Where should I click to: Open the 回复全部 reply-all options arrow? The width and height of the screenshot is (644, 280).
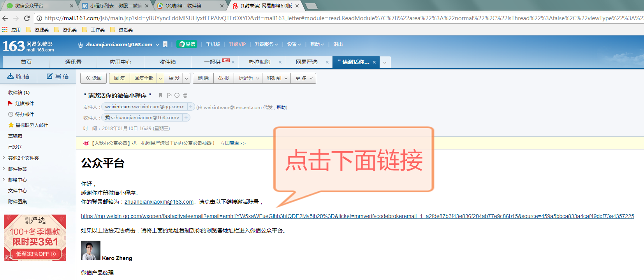pyautogui.click(x=160, y=78)
